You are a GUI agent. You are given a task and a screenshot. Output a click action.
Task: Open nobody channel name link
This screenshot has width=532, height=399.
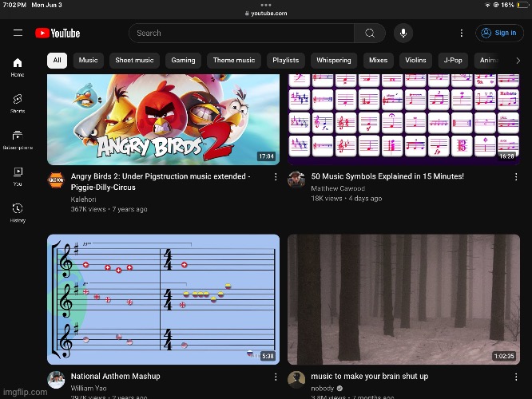click(x=323, y=388)
